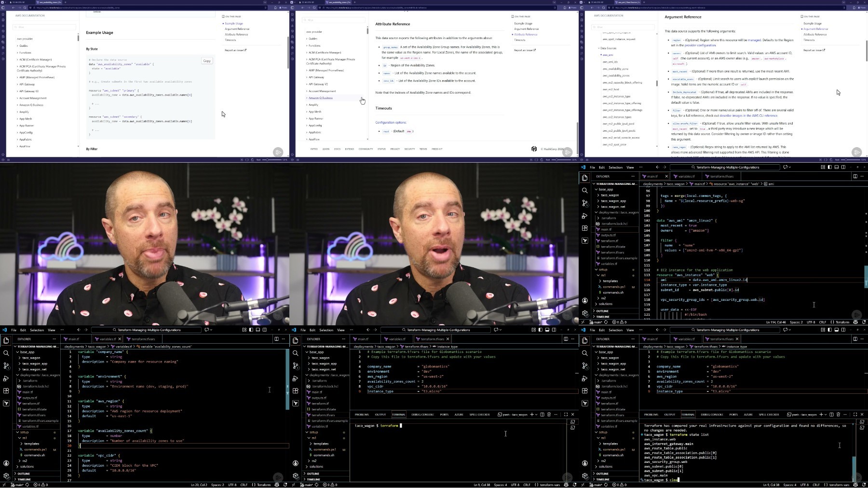The image size is (868, 488).
Task: Open aws_ami_ids in Argument Reference page sidebar
Action: [x=610, y=62]
